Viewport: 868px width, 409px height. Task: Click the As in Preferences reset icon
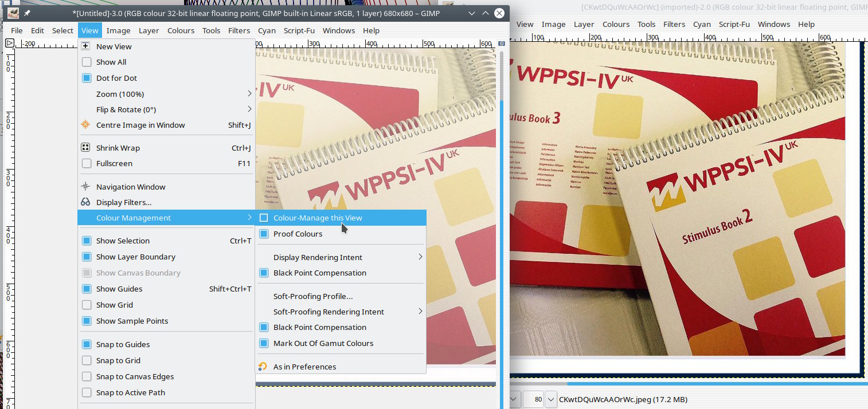coord(263,367)
